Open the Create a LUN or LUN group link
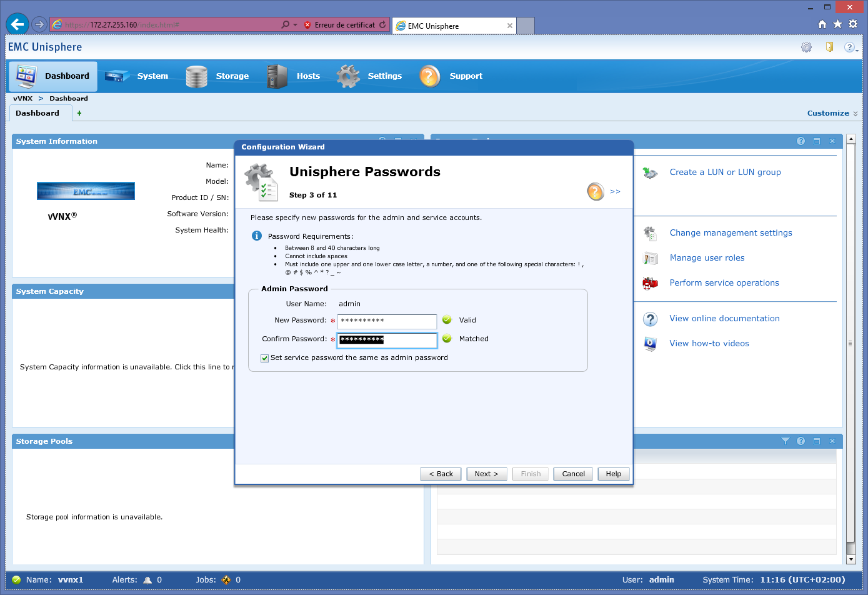This screenshot has width=868, height=595. tap(725, 172)
